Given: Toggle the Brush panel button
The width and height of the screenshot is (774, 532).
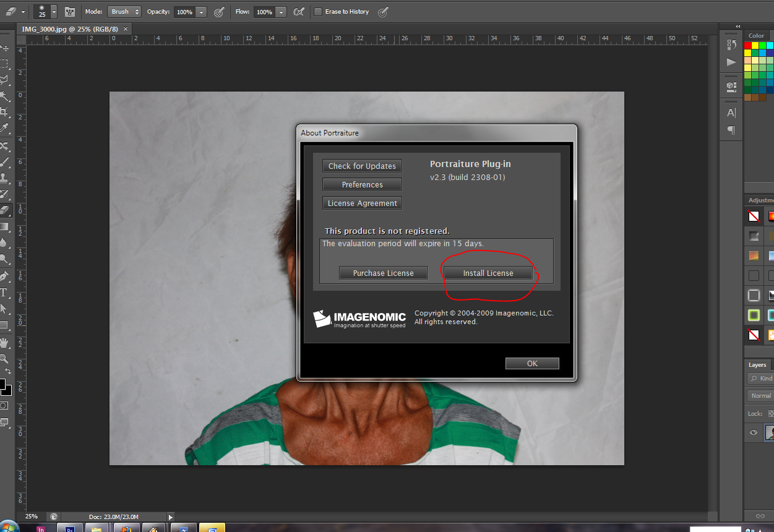Looking at the screenshot, I should (70, 12).
